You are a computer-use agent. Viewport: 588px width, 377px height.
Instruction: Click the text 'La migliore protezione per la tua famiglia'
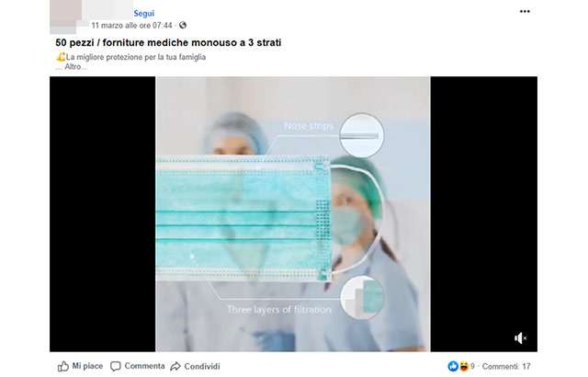coord(136,57)
